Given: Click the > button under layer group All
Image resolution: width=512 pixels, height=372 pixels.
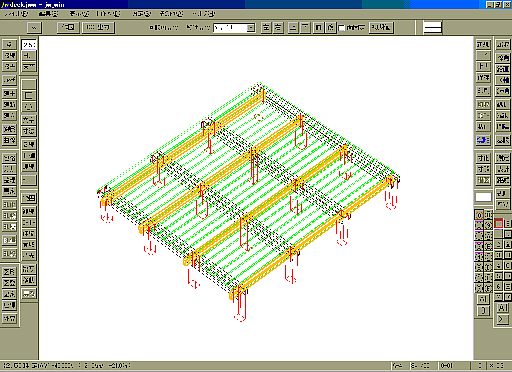Looking at the screenshot, I should [502, 319].
